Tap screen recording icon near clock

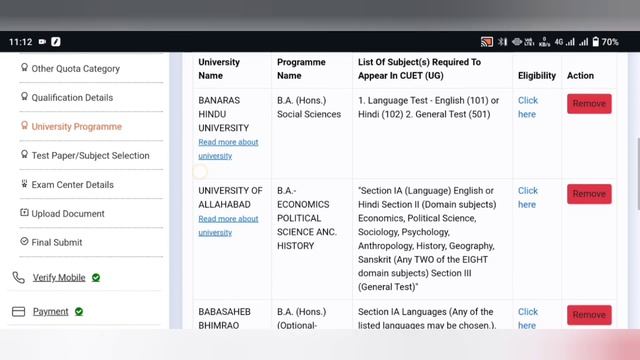click(x=42, y=42)
